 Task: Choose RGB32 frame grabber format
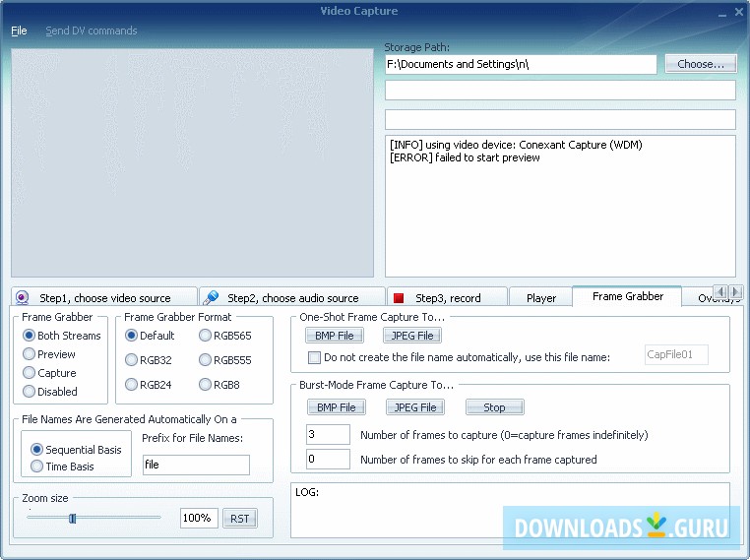148,360
